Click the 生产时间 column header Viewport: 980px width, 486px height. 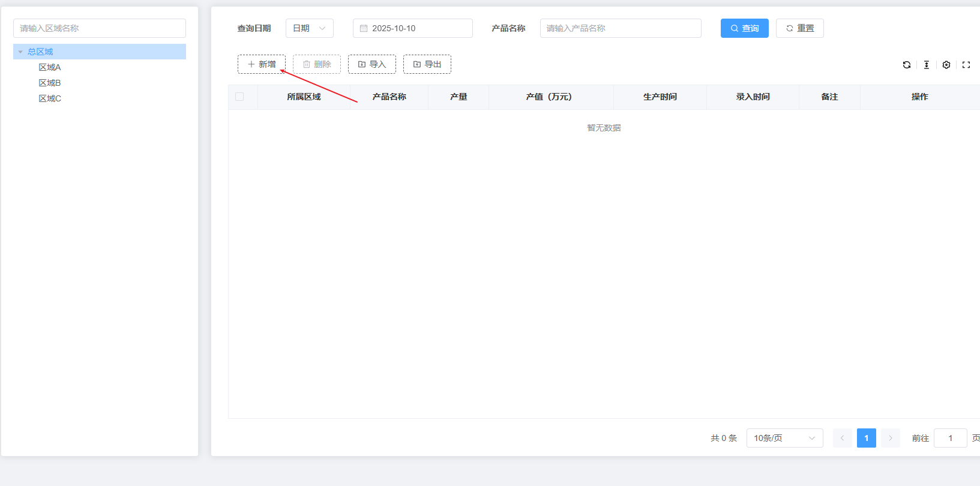[x=660, y=97]
